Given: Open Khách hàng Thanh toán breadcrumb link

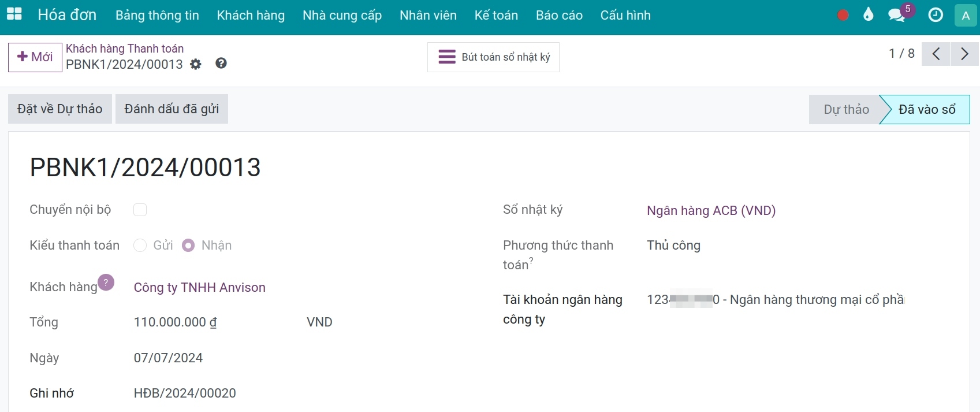Looking at the screenshot, I should coord(125,49).
